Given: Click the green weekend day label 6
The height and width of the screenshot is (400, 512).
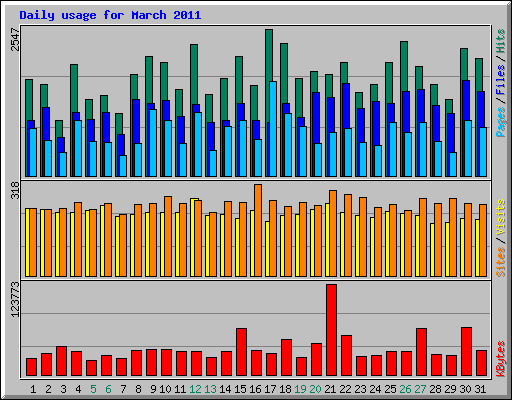Looking at the screenshot, I should 108,389.
